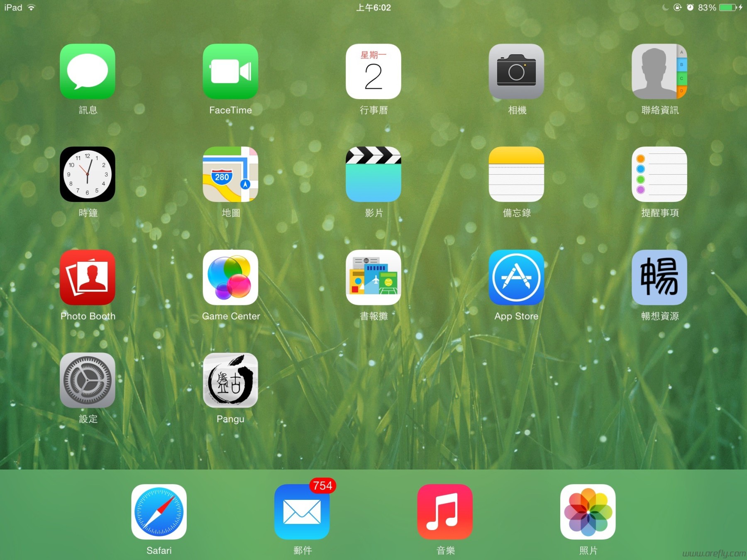Open 提醒事項 reminders
The height and width of the screenshot is (560, 747).
[x=659, y=175]
